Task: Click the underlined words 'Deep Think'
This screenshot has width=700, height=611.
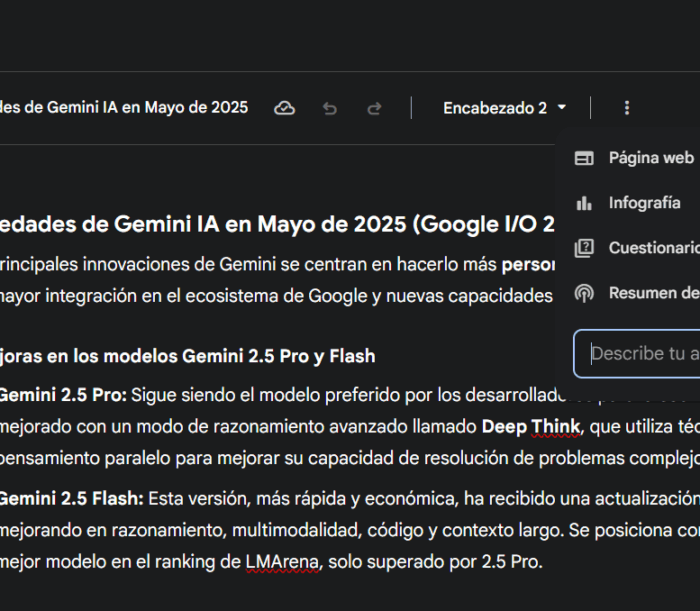Action: (531, 427)
